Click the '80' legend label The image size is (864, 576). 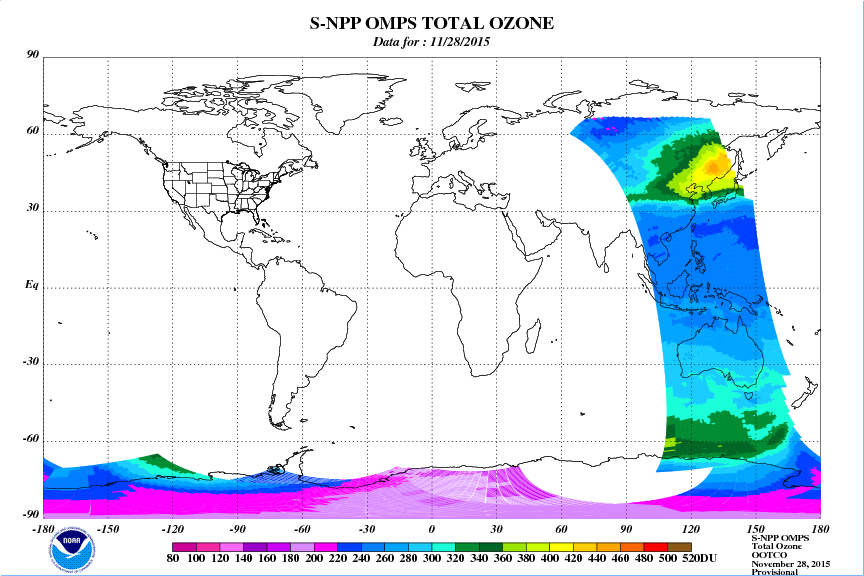tap(172, 558)
